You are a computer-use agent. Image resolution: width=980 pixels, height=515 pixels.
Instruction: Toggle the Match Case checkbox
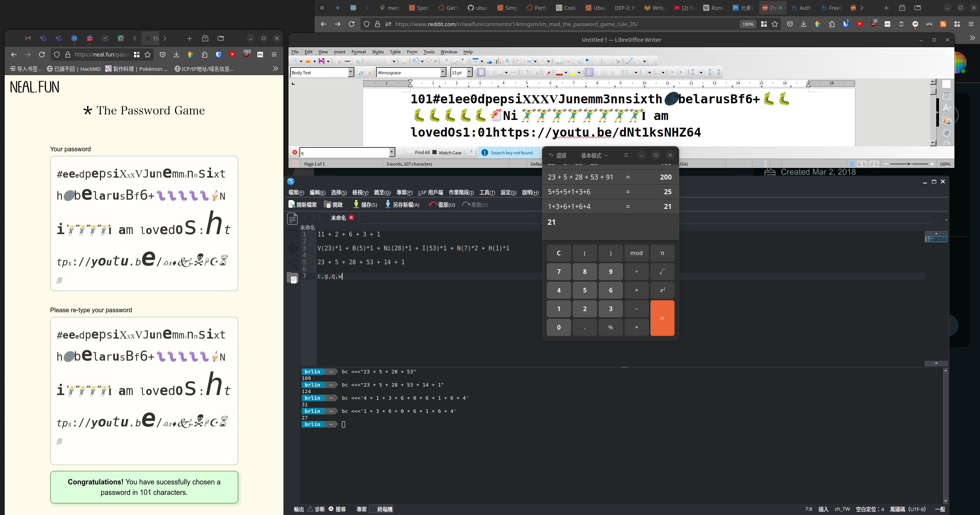pyautogui.click(x=435, y=152)
